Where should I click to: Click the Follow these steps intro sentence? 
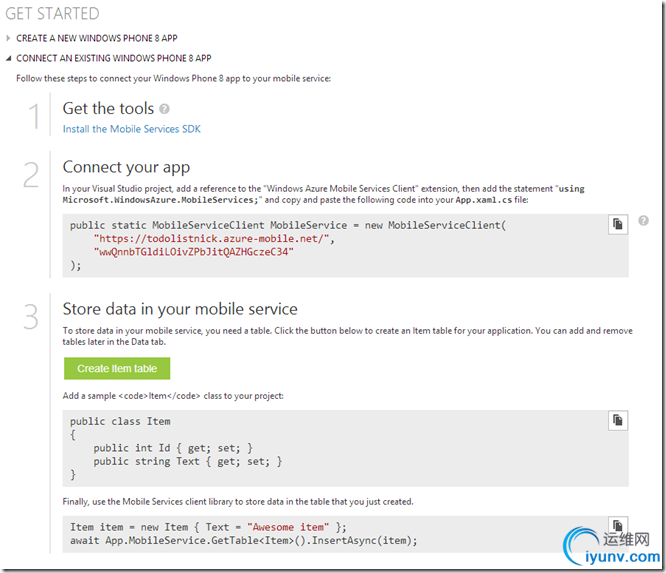(x=173, y=79)
